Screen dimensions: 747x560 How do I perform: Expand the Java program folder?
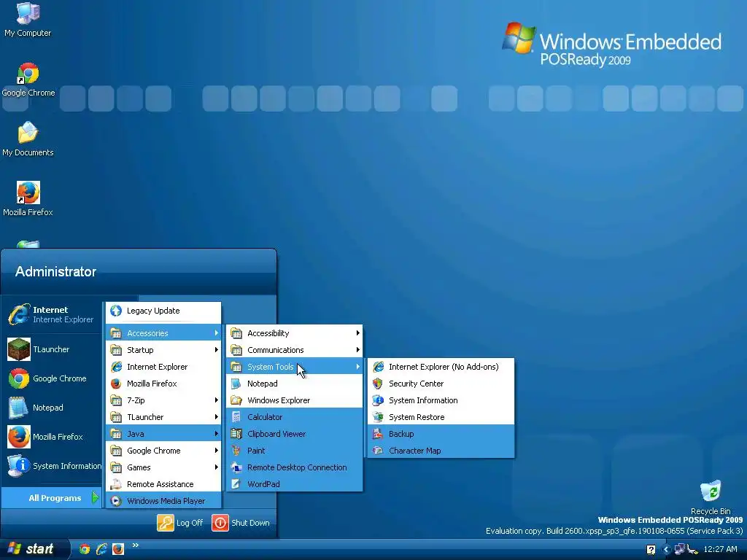163,434
